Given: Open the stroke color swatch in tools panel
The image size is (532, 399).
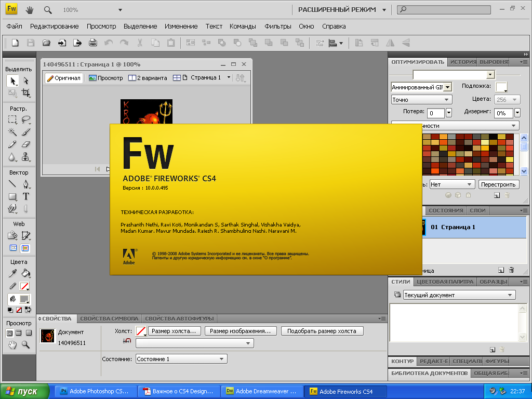Looking at the screenshot, I should [x=24, y=286].
